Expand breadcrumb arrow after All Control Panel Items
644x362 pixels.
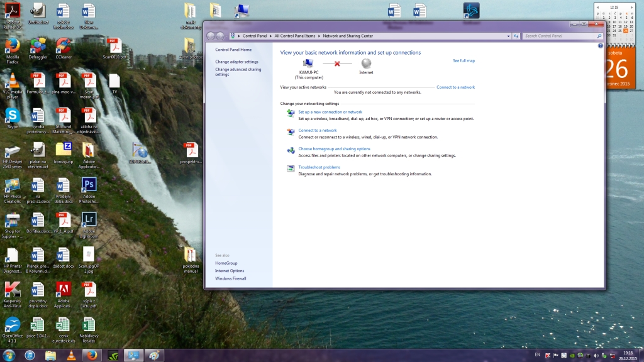pos(319,36)
